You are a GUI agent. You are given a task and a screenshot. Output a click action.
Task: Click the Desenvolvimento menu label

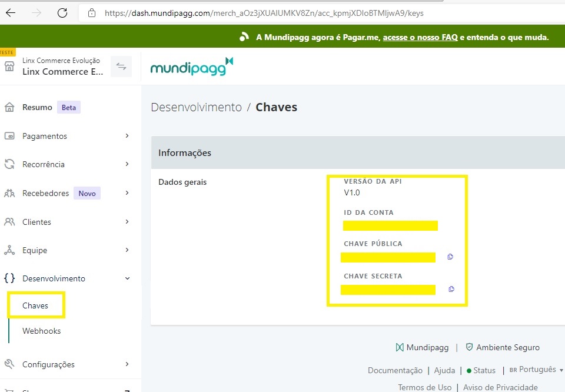pos(54,278)
